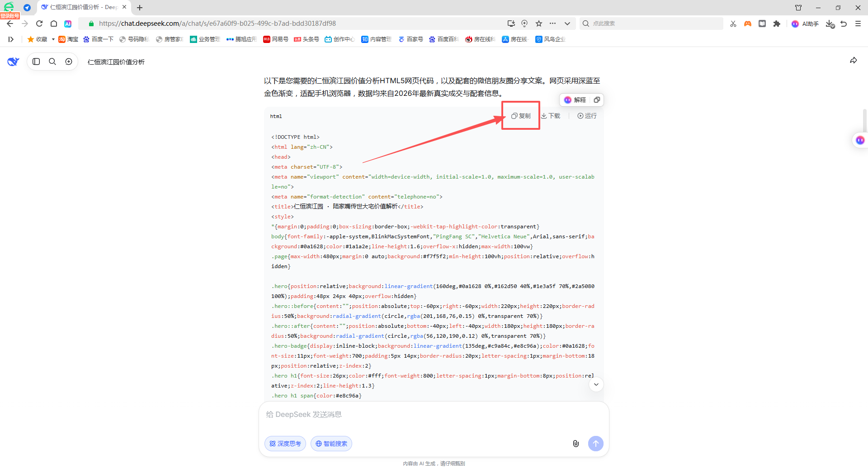Image resolution: width=868 pixels, height=468 pixels.
Task: Expand the bookmarks bar side arrow
Action: click(x=11, y=39)
